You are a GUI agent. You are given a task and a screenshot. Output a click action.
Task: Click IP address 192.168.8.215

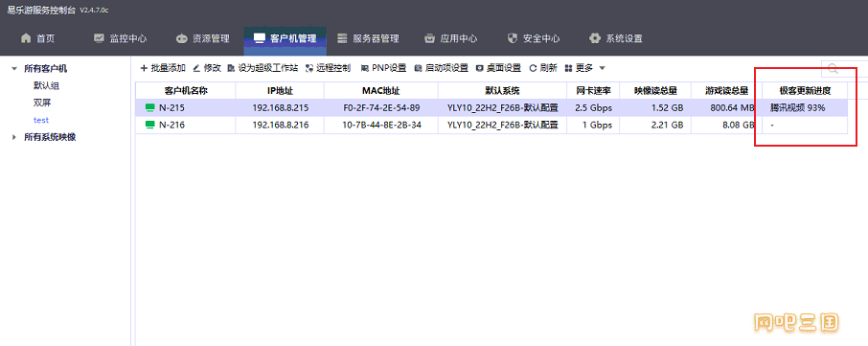click(x=280, y=108)
